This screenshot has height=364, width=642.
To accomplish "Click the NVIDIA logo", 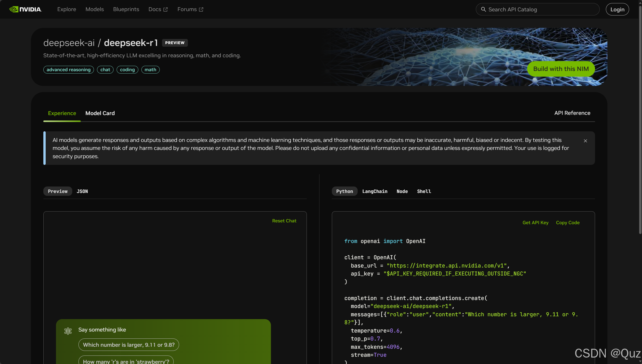I will [26, 9].
